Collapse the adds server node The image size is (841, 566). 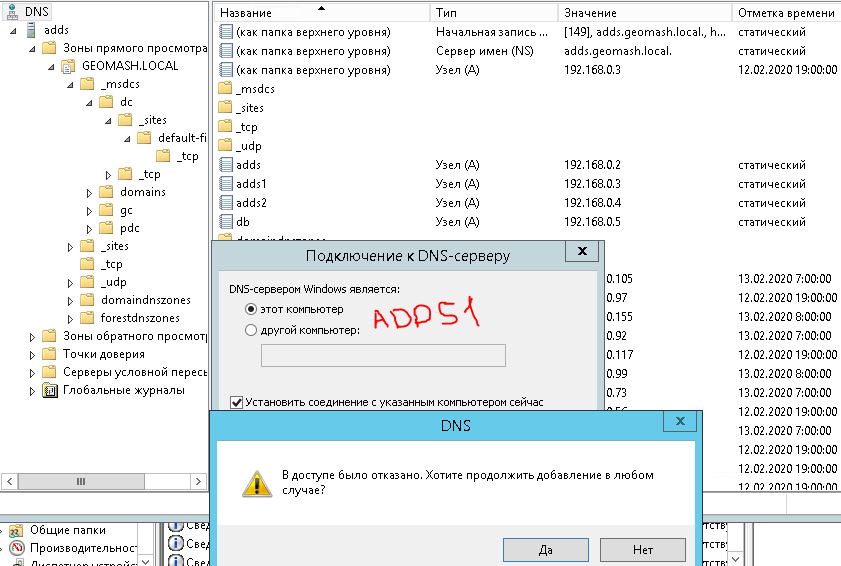coord(13,31)
